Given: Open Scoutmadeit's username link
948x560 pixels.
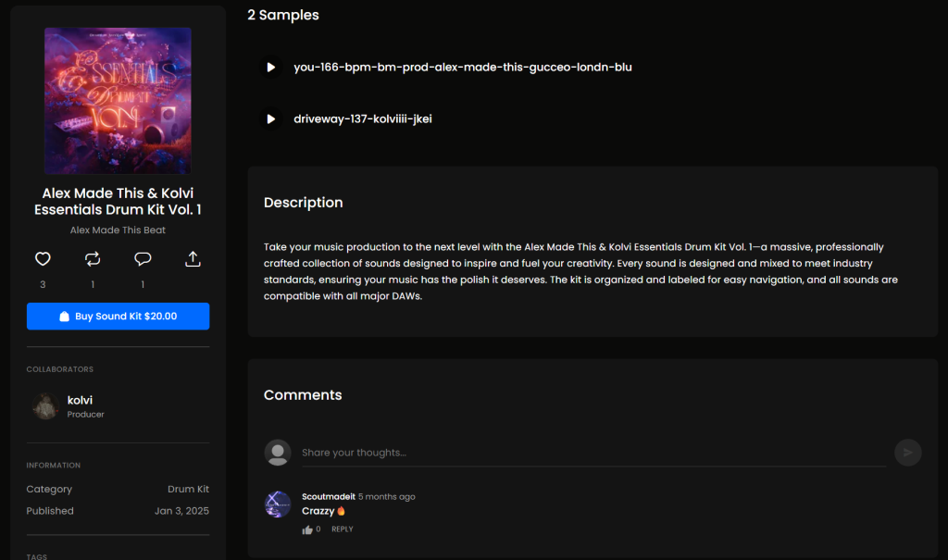Looking at the screenshot, I should pos(329,496).
